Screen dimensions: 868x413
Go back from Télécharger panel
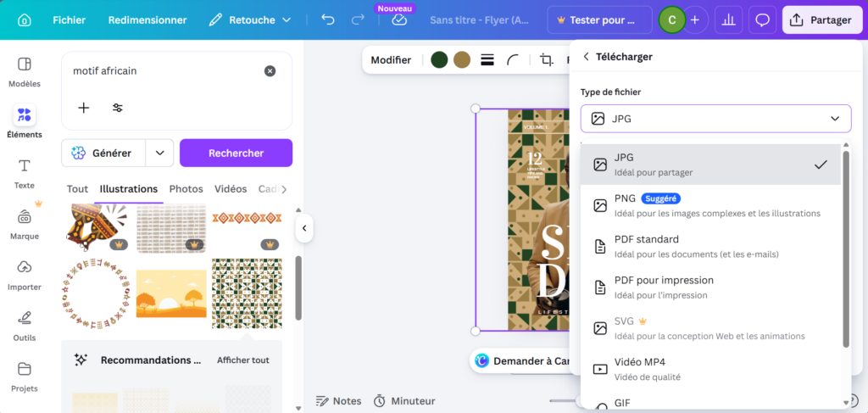click(x=587, y=57)
